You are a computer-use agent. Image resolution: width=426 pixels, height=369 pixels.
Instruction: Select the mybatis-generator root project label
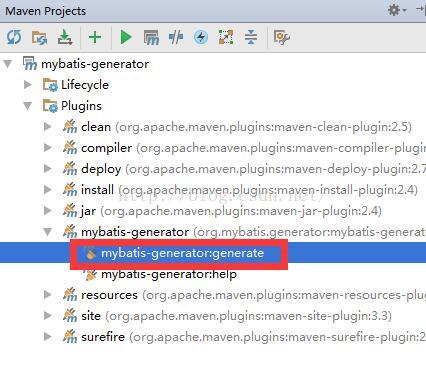pos(95,64)
